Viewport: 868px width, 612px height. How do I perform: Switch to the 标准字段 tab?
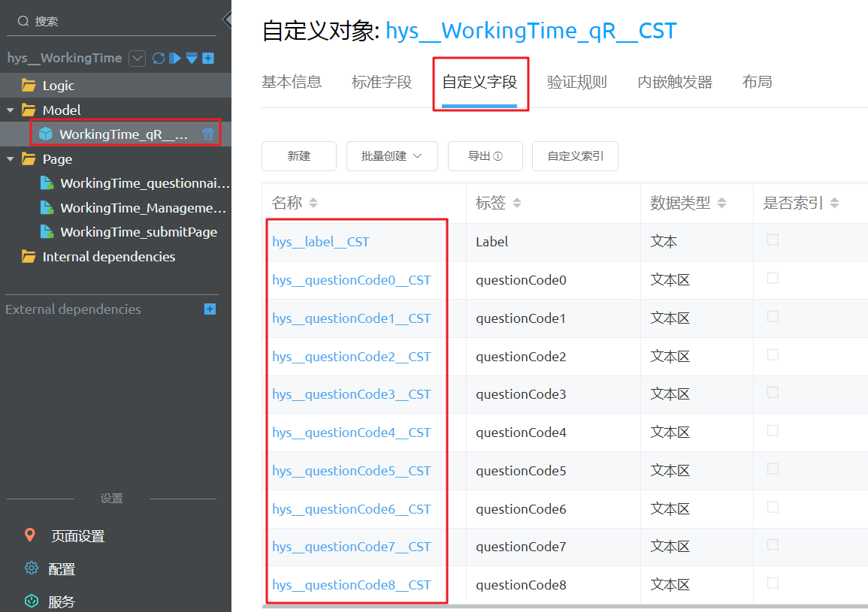pyautogui.click(x=382, y=82)
